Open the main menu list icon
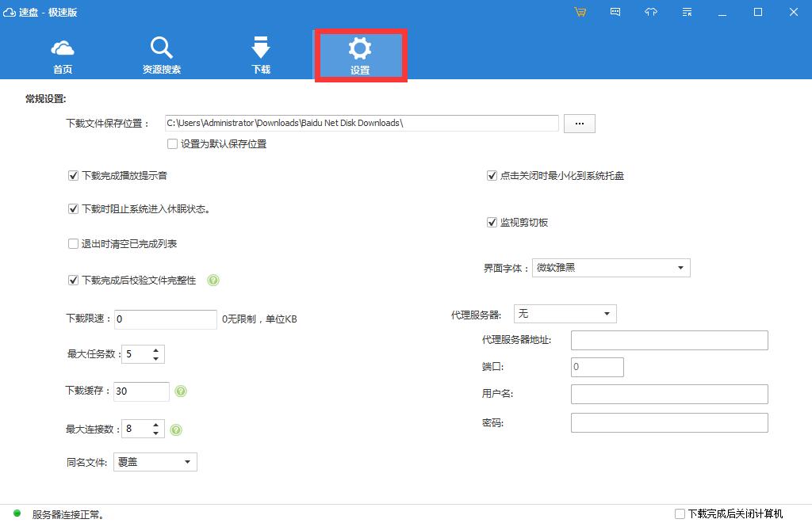The height and width of the screenshot is (523, 812). tap(686, 12)
